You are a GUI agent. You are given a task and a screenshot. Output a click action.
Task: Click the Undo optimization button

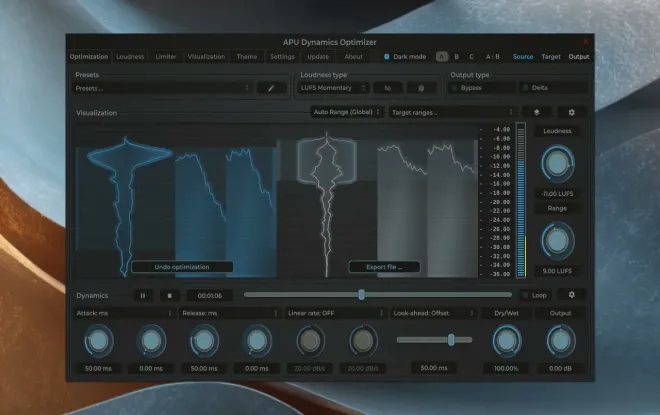182,267
